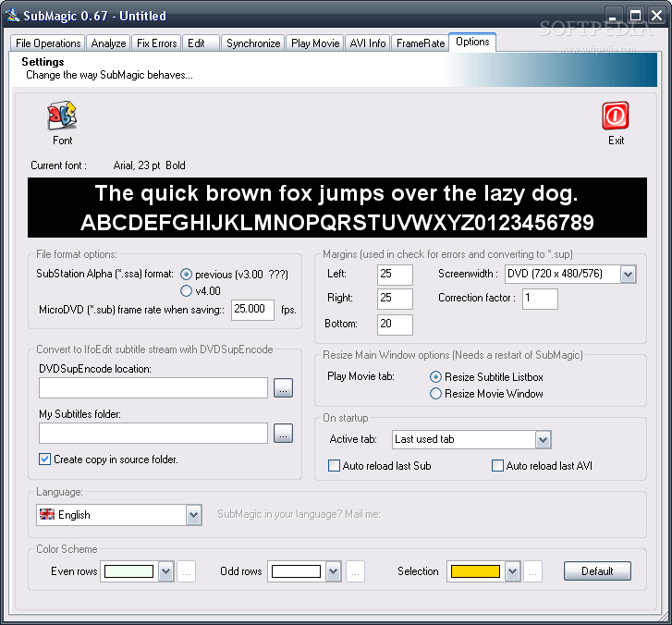
Task: Click the Odd rows white swatch
Action: coord(296,571)
